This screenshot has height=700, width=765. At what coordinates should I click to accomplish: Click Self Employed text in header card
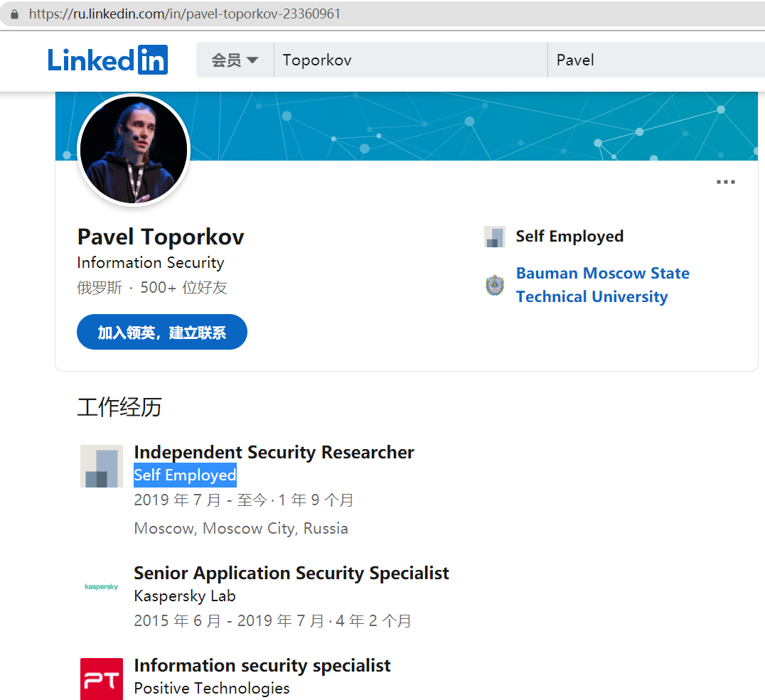[569, 237]
